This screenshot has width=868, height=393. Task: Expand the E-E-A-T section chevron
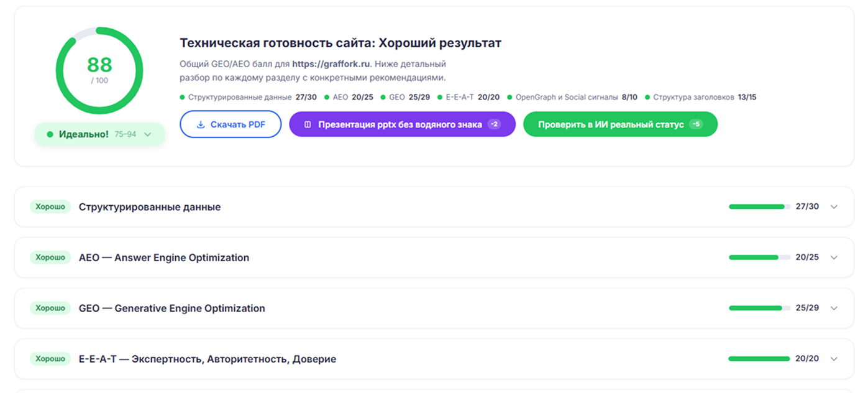(834, 359)
